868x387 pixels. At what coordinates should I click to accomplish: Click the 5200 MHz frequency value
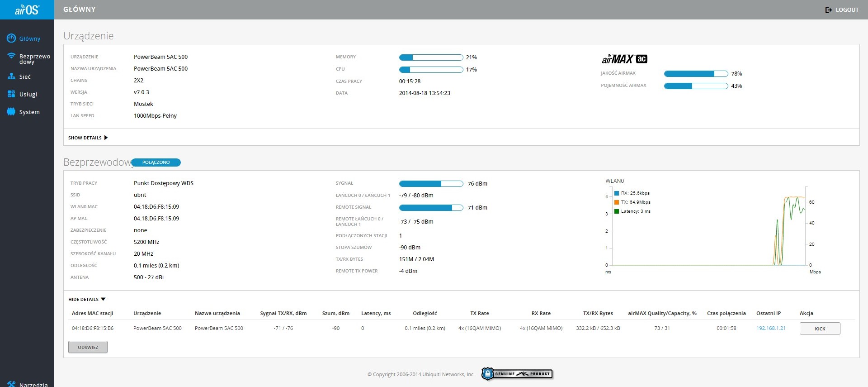click(146, 242)
